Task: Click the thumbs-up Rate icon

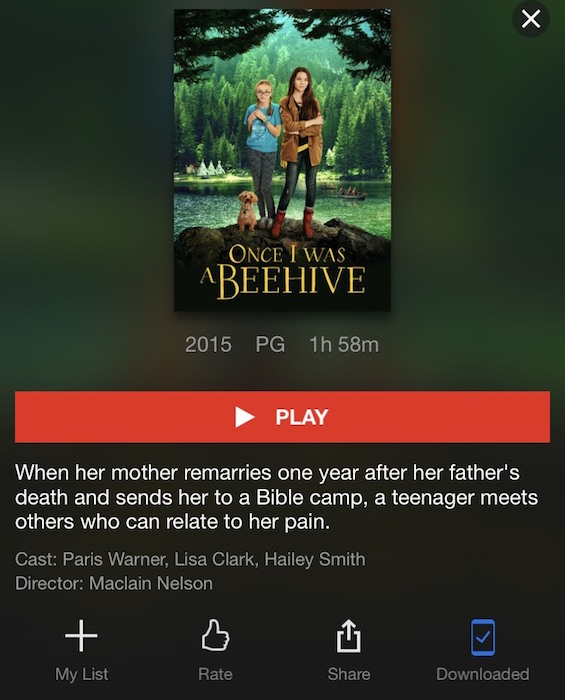Action: point(215,635)
